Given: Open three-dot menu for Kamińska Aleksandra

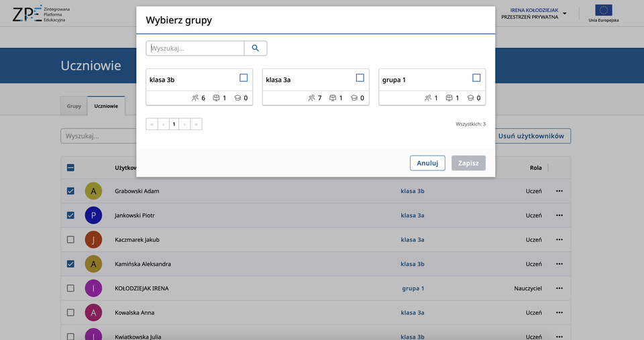Looking at the screenshot, I should (559, 264).
